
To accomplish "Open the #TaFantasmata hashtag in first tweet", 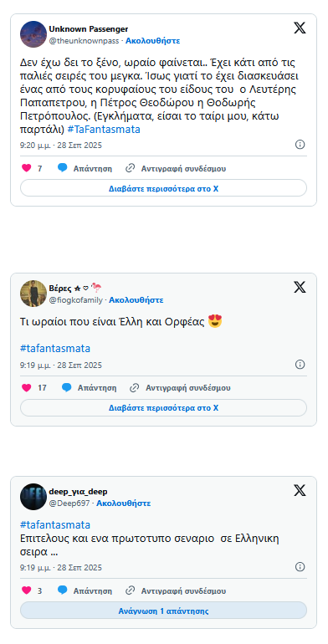I will click(104, 130).
